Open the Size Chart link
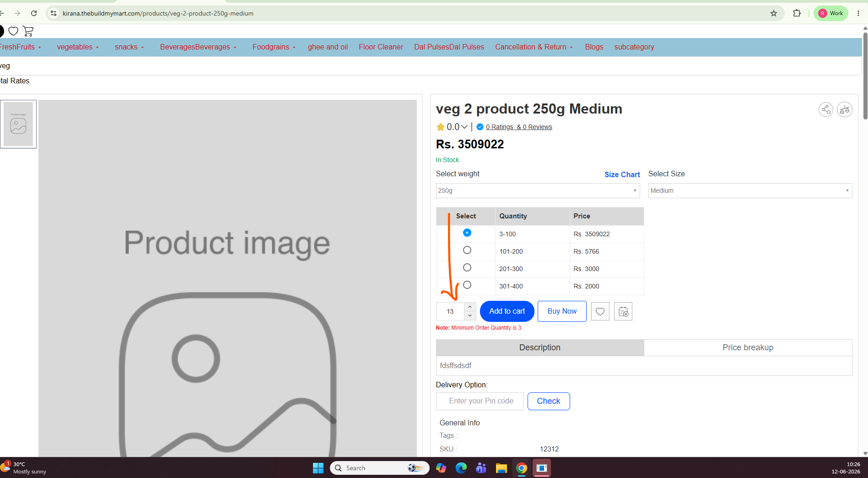The width and height of the screenshot is (868, 478). [x=622, y=174]
